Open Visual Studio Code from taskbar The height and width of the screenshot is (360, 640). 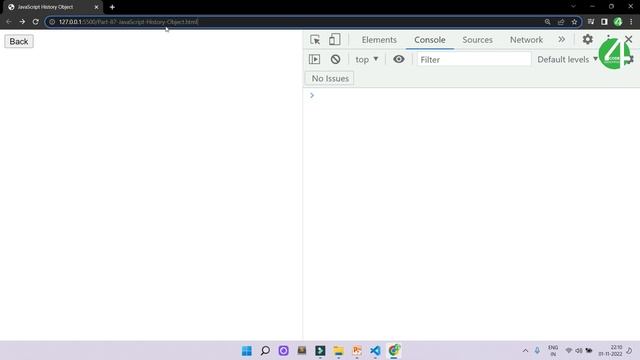click(x=375, y=351)
